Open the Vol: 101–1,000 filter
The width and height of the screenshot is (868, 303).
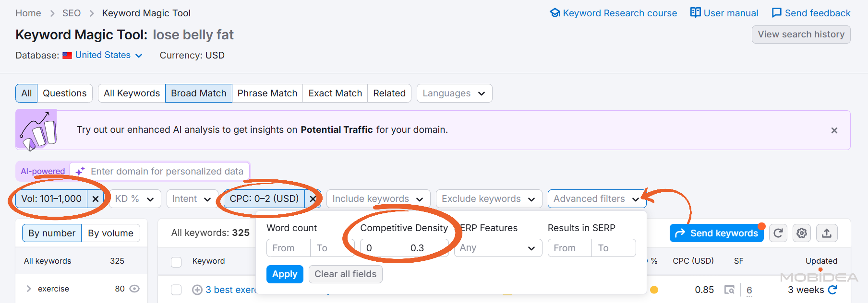[51, 198]
